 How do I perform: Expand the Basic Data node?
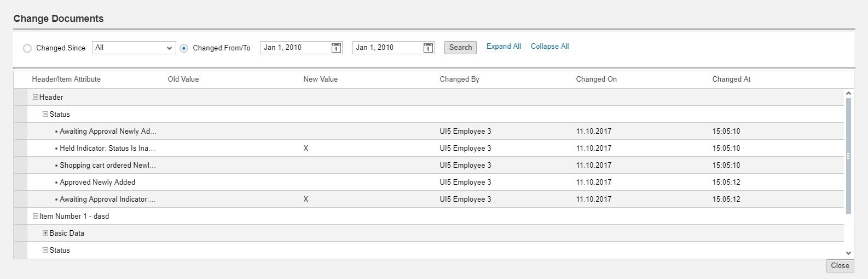(x=45, y=233)
